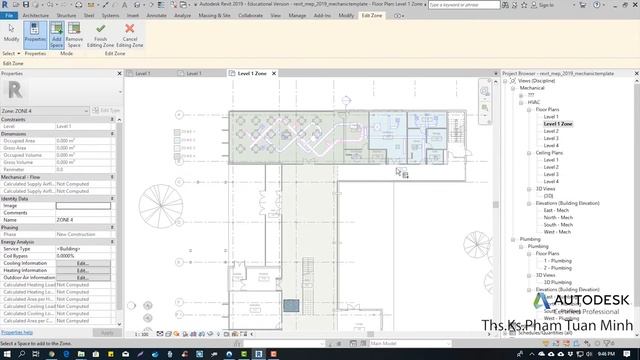This screenshot has width=640, height=360.
Task: Click Filter icon in status bar
Action: [x=608, y=343]
